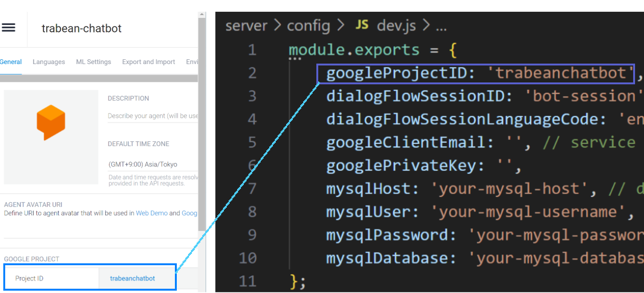Click the dev.js breadcrumb file name
The image size is (644, 293).
(396, 25)
